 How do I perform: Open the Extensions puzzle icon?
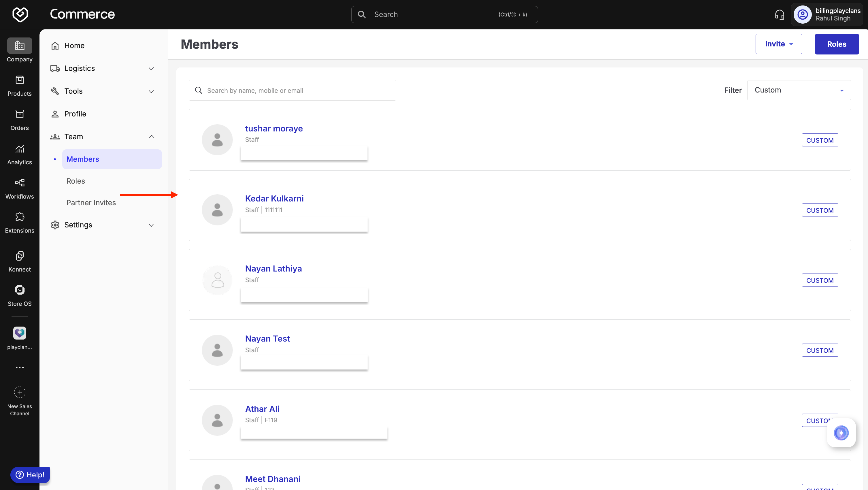coord(20,217)
